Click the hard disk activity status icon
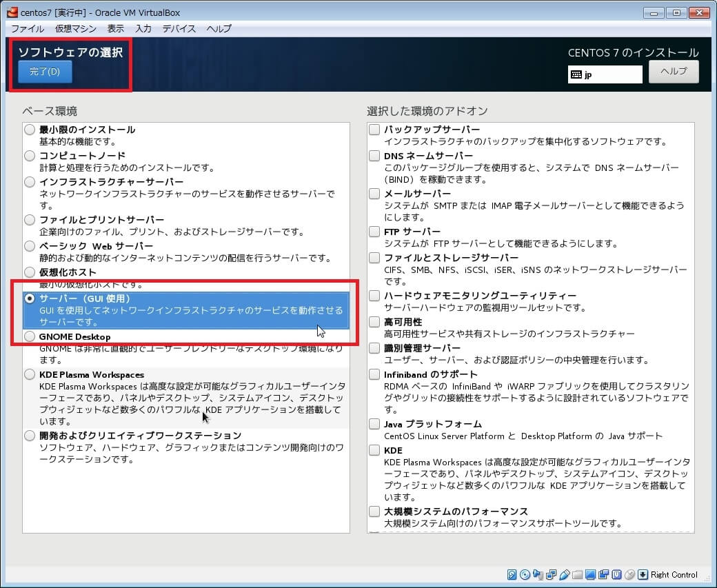This screenshot has width=717, height=588. point(512,575)
